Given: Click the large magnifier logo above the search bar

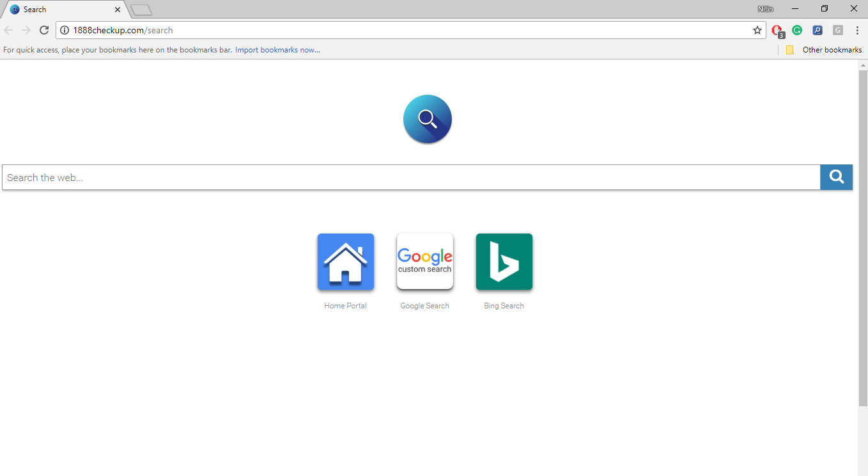Looking at the screenshot, I should pyautogui.click(x=427, y=119).
